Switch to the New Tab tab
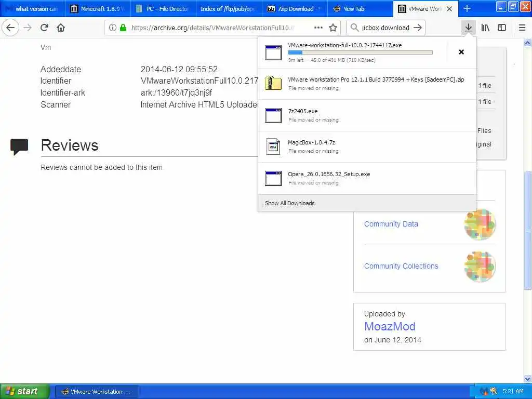The image size is (532, 399). tap(360, 8)
